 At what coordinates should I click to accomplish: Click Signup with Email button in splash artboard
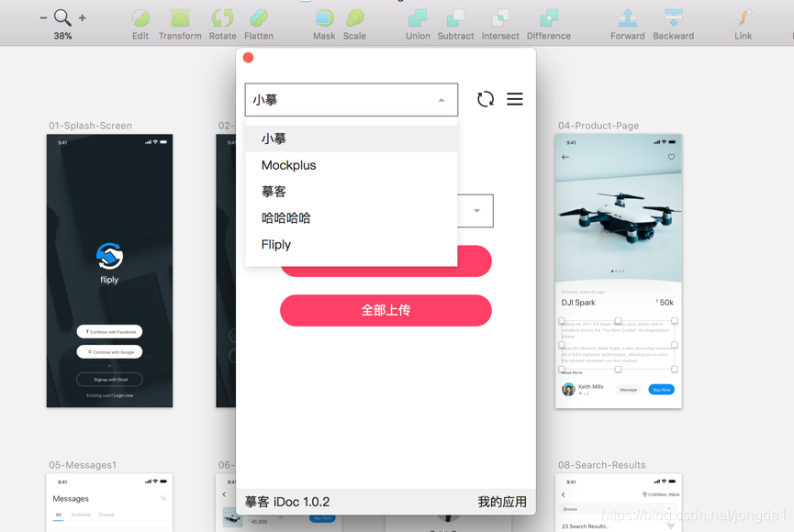click(109, 379)
